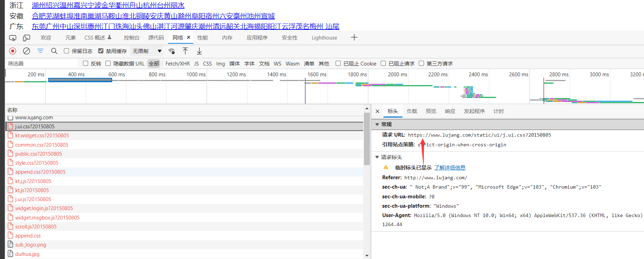Check 第三方请求 checkbox
644x259 pixels.
point(421,63)
